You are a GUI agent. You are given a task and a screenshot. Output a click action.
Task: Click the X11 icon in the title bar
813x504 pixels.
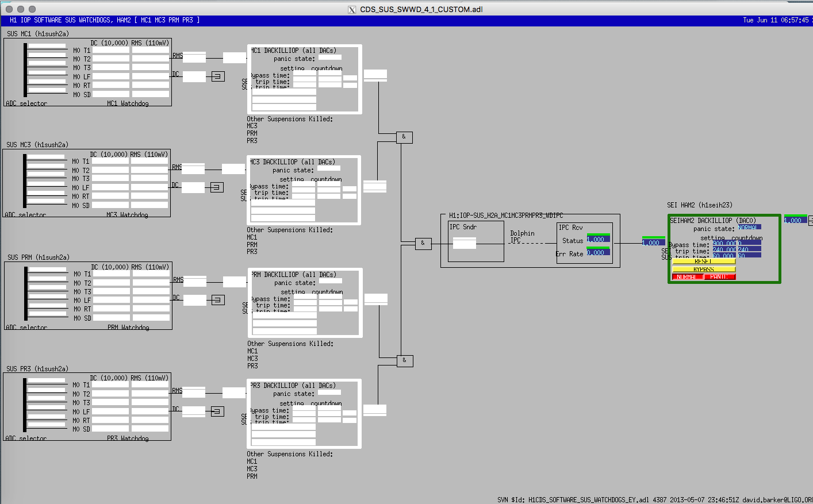point(352,9)
